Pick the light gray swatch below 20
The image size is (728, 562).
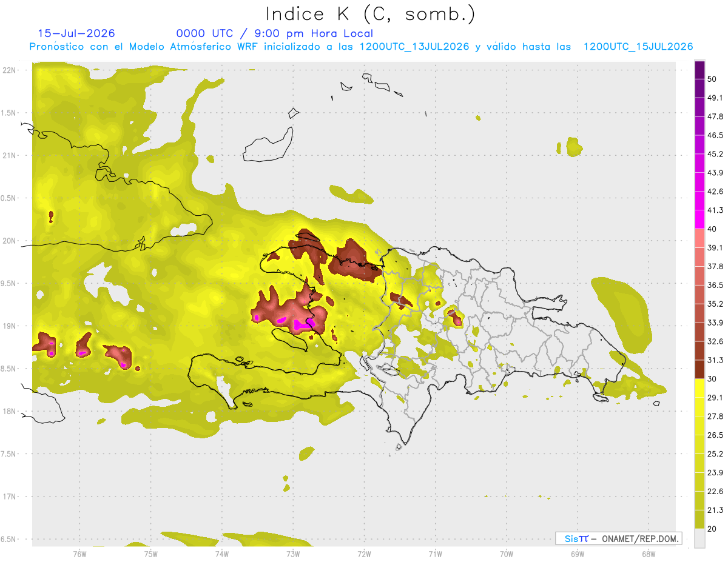pyautogui.click(x=700, y=538)
